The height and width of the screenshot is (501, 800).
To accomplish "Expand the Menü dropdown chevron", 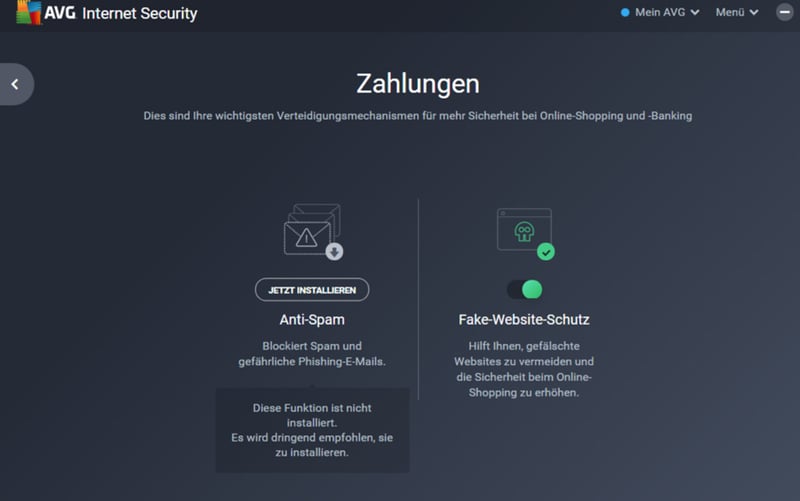I will tap(754, 12).
